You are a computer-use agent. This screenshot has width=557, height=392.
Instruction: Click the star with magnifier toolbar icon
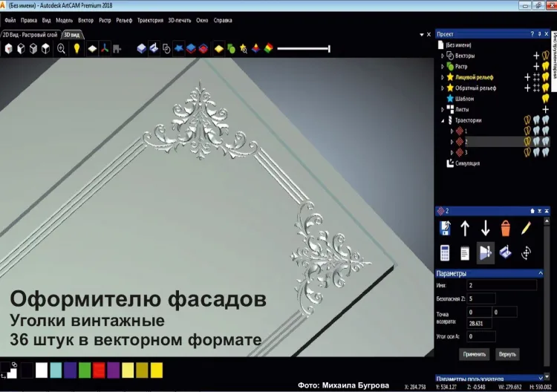(x=244, y=49)
